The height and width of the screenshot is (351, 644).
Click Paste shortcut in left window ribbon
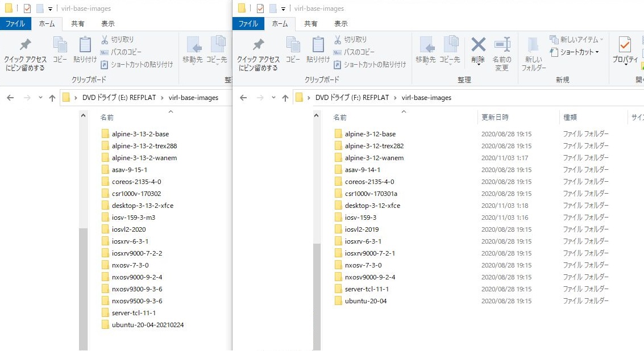137,64
